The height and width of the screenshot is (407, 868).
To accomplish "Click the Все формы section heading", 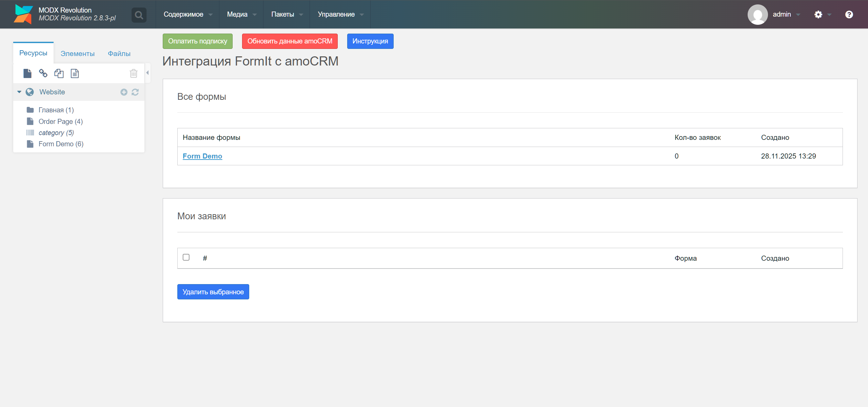I will click(202, 97).
